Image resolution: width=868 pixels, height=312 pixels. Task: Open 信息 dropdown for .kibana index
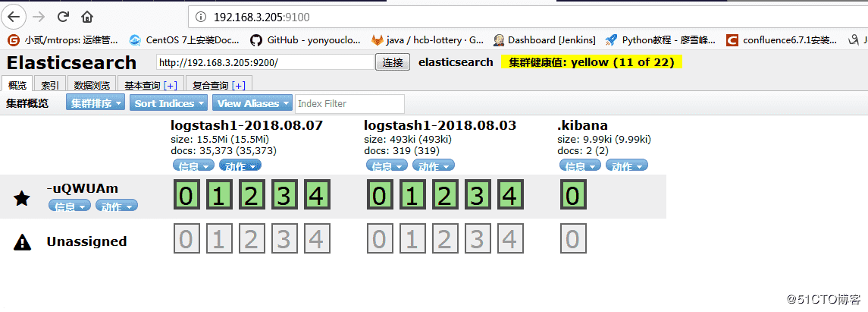(x=580, y=165)
